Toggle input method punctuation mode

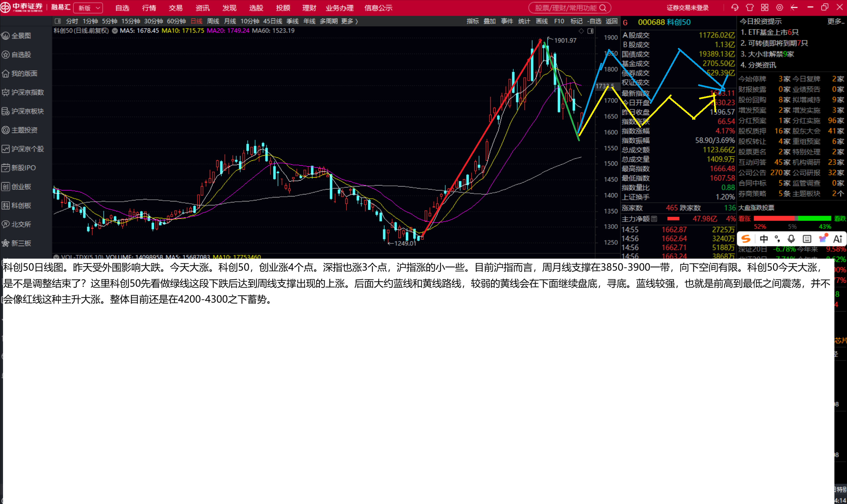tap(777, 239)
